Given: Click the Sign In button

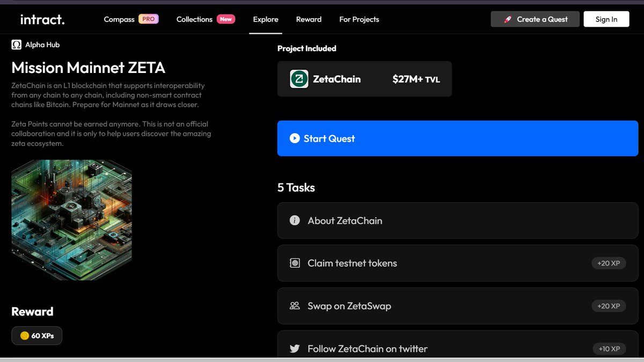Looking at the screenshot, I should point(606,19).
